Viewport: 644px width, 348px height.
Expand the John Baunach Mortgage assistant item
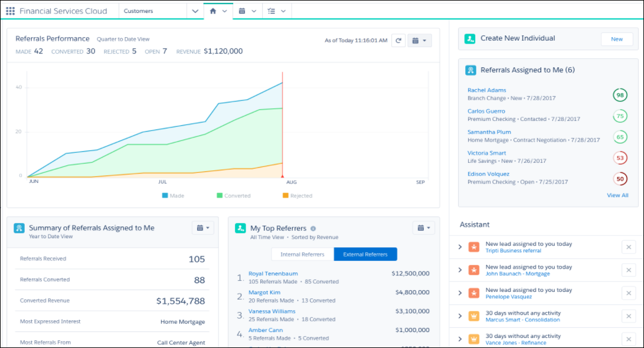[460, 270]
